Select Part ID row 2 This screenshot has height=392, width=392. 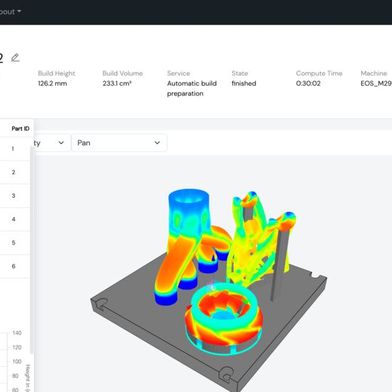coord(15,172)
